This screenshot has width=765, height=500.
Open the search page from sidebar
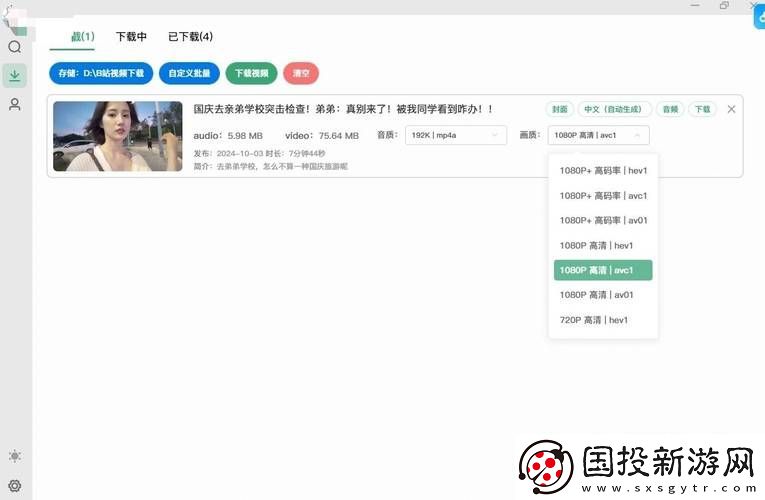[x=15, y=47]
